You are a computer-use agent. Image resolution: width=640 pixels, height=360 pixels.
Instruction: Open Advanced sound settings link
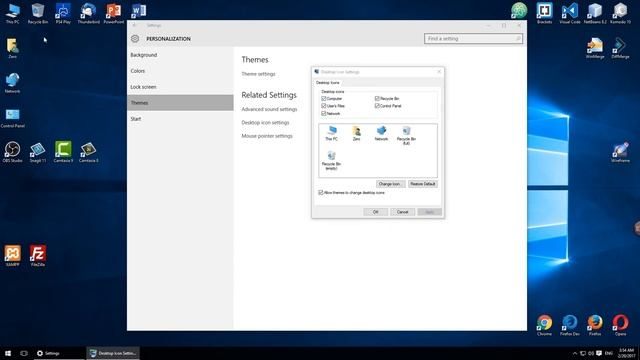tap(269, 109)
